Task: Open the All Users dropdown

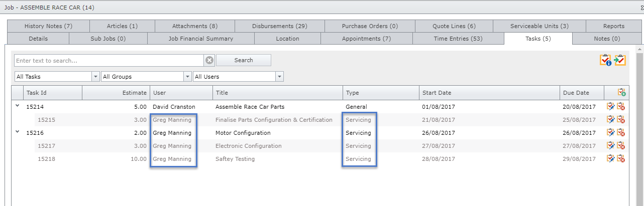Action: 279,77
